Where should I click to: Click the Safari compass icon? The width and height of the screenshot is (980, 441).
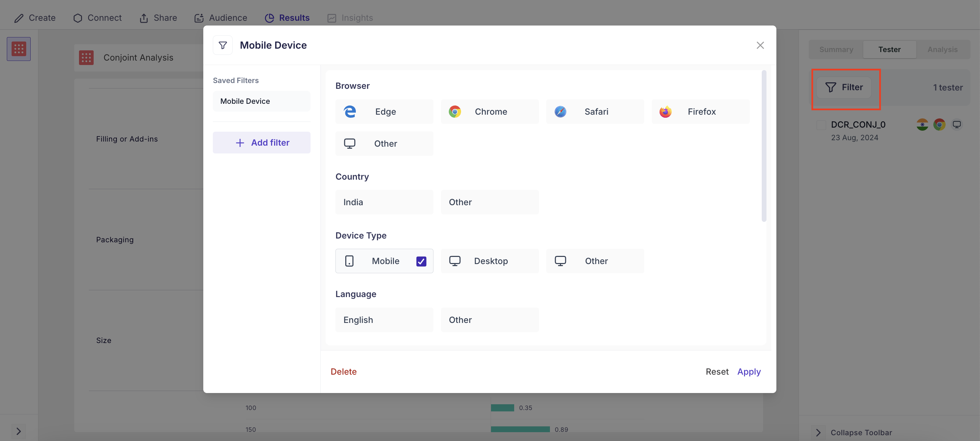point(560,111)
